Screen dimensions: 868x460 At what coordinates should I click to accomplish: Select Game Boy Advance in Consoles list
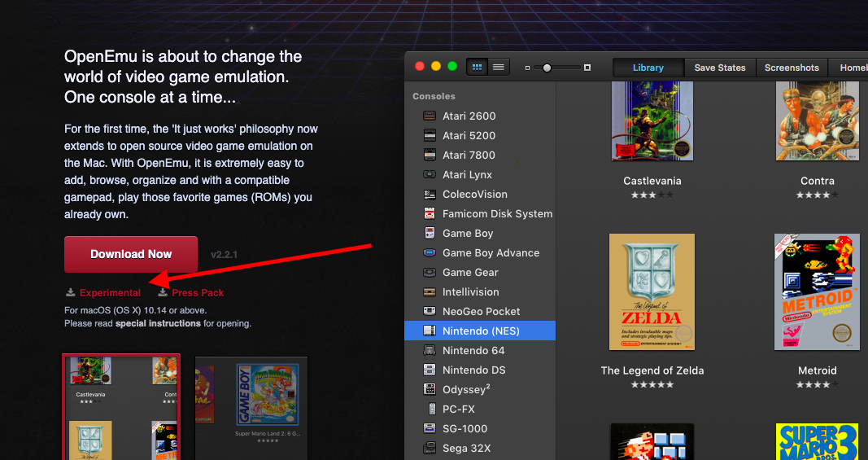(x=480, y=252)
